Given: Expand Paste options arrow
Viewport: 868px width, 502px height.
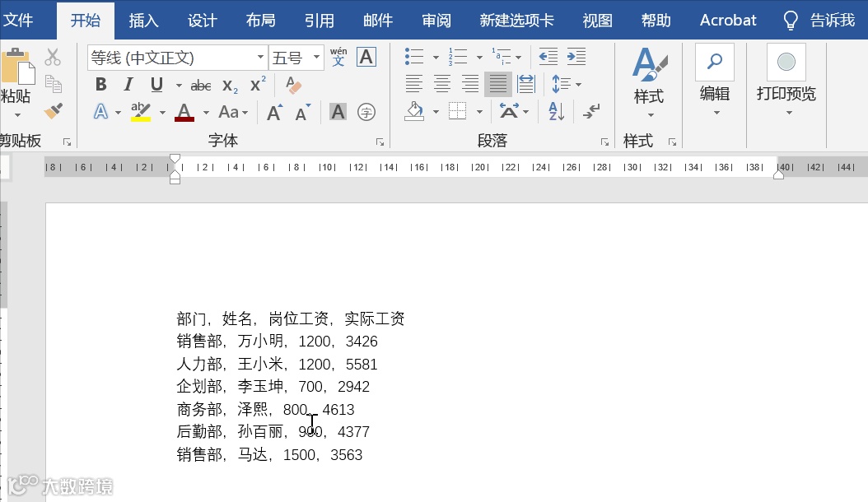Looking at the screenshot, I should point(17,115).
